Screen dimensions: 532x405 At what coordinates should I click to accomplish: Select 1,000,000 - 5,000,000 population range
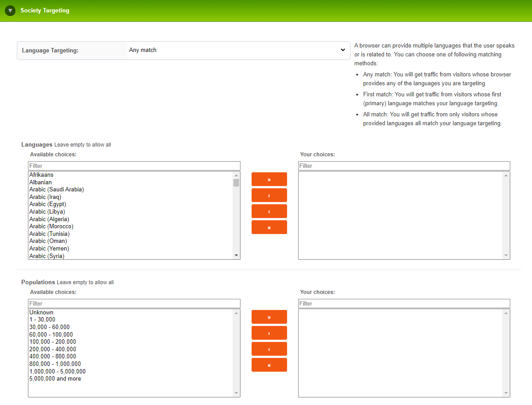[130, 371]
